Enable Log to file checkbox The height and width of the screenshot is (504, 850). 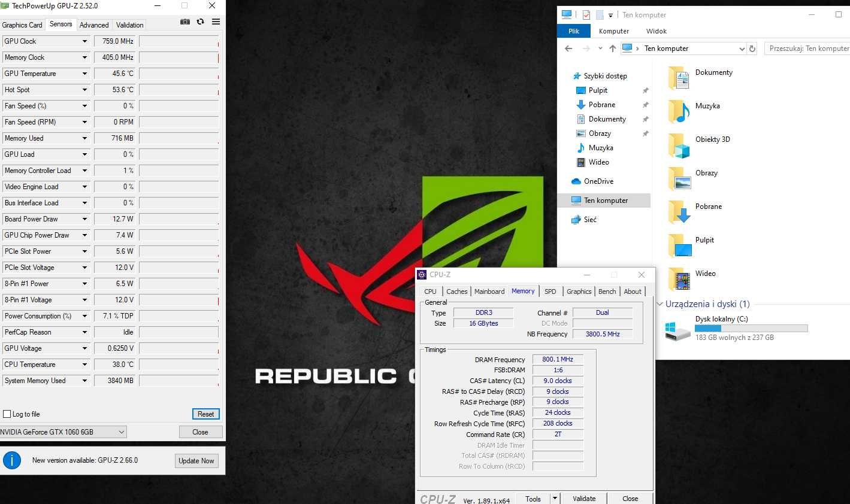click(7, 414)
